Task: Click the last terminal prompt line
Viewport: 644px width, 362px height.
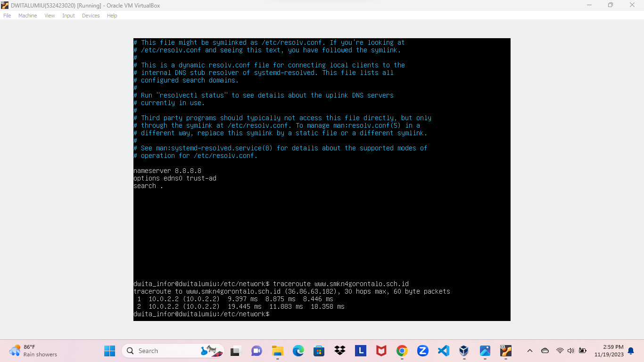Action: point(201,314)
